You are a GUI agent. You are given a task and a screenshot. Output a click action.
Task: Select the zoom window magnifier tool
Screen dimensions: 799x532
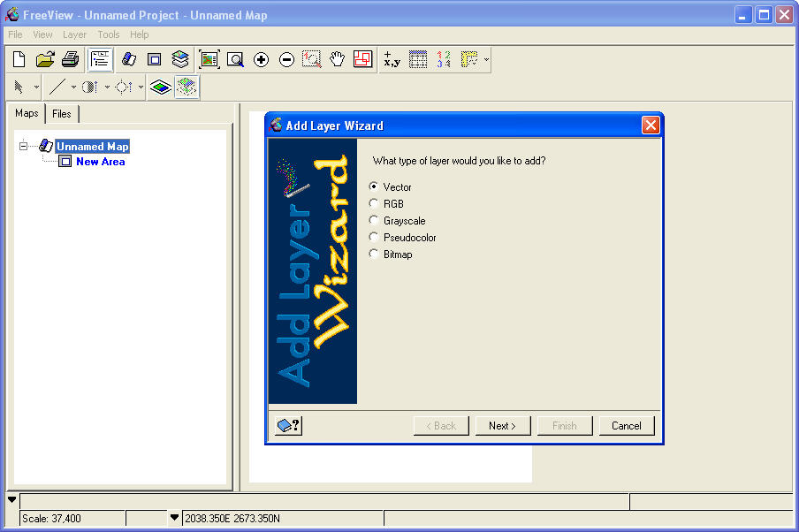tap(235, 59)
